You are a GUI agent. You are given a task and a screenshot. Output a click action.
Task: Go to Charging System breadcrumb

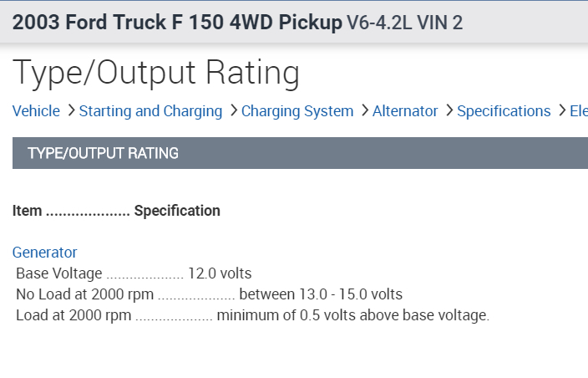coord(297,111)
